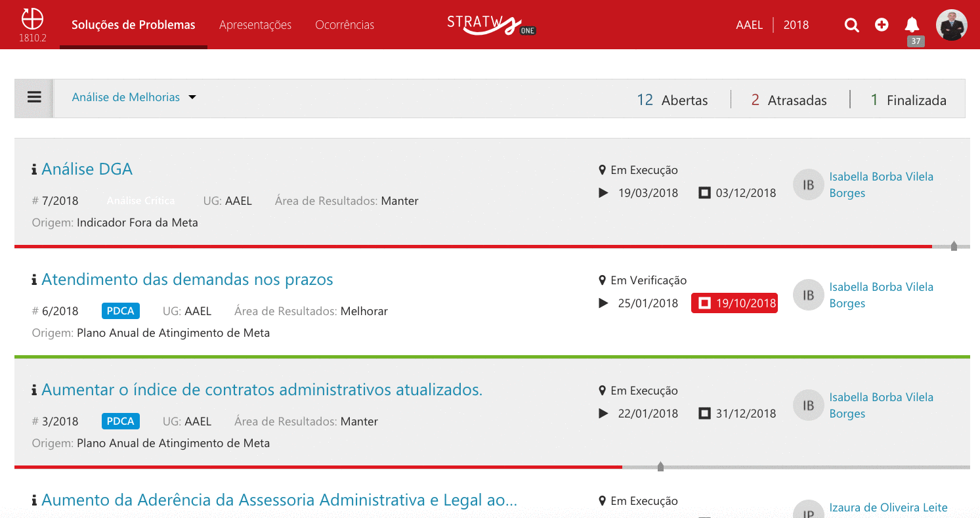
Task: Switch to Soluções de Problemas tab
Action: [x=133, y=25]
